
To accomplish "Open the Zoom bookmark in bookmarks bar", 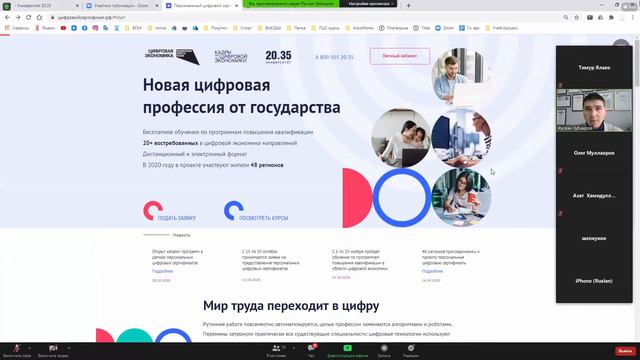I will pyautogui.click(x=444, y=28).
